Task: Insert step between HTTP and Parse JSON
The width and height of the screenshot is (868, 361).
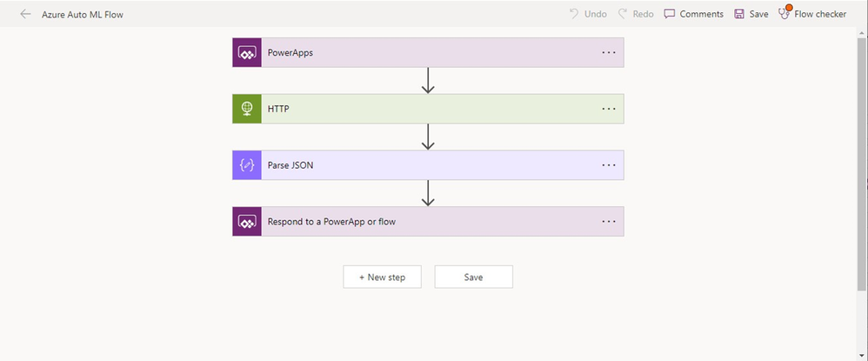Action: coord(427,137)
